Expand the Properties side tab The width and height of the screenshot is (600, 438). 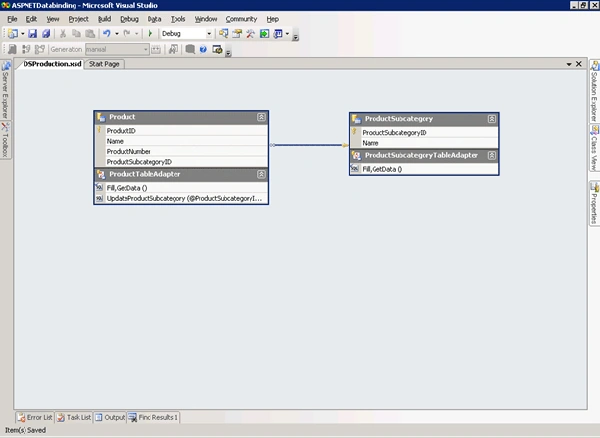click(x=594, y=203)
